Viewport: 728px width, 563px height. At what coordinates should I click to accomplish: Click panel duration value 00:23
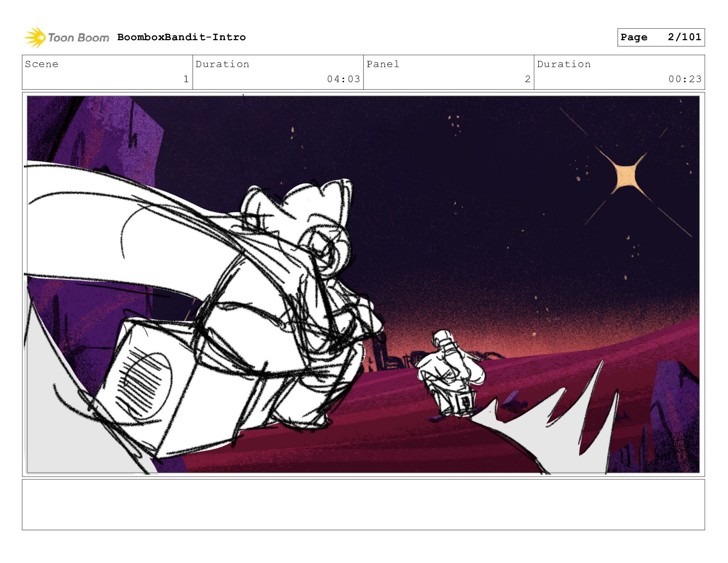point(685,79)
